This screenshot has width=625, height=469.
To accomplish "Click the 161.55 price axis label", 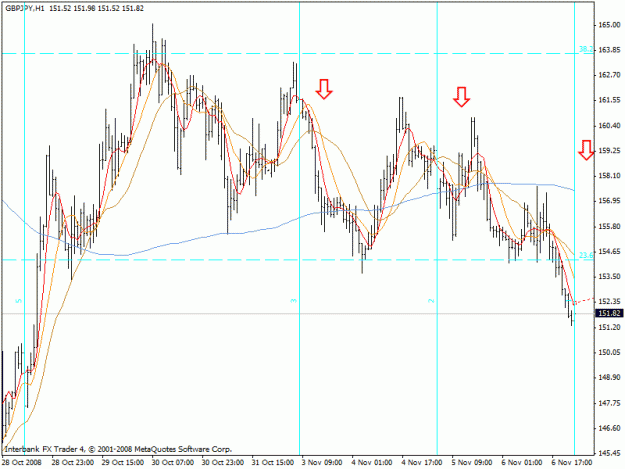I will coord(609,100).
